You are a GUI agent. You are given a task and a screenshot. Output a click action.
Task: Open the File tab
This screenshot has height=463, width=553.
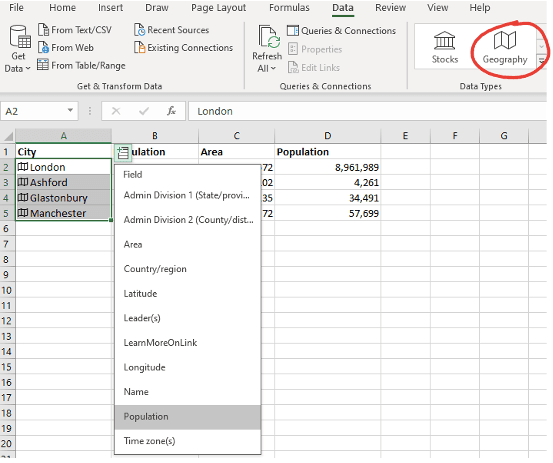(16, 8)
